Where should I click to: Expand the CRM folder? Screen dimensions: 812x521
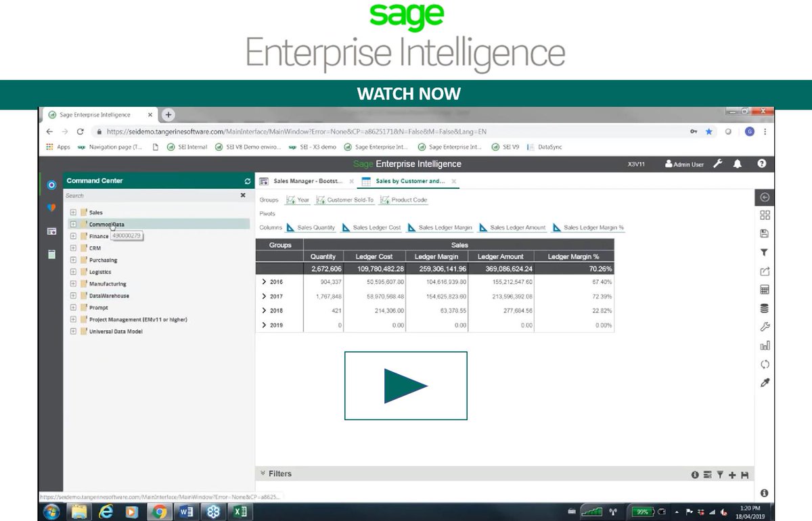(x=73, y=248)
